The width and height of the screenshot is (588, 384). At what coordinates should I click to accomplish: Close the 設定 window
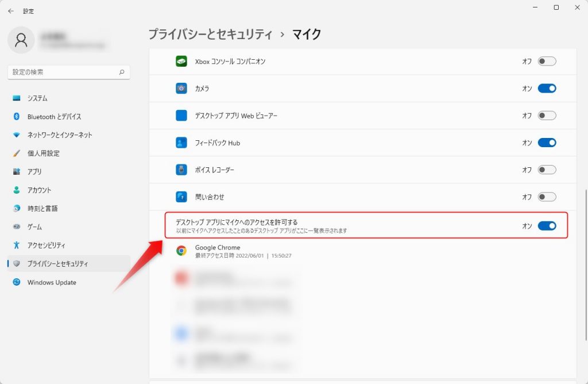577,7
